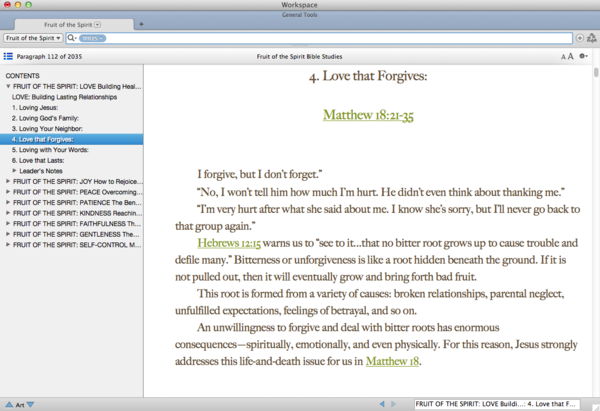
Task: Decrease text size with small A
Action: click(x=563, y=57)
